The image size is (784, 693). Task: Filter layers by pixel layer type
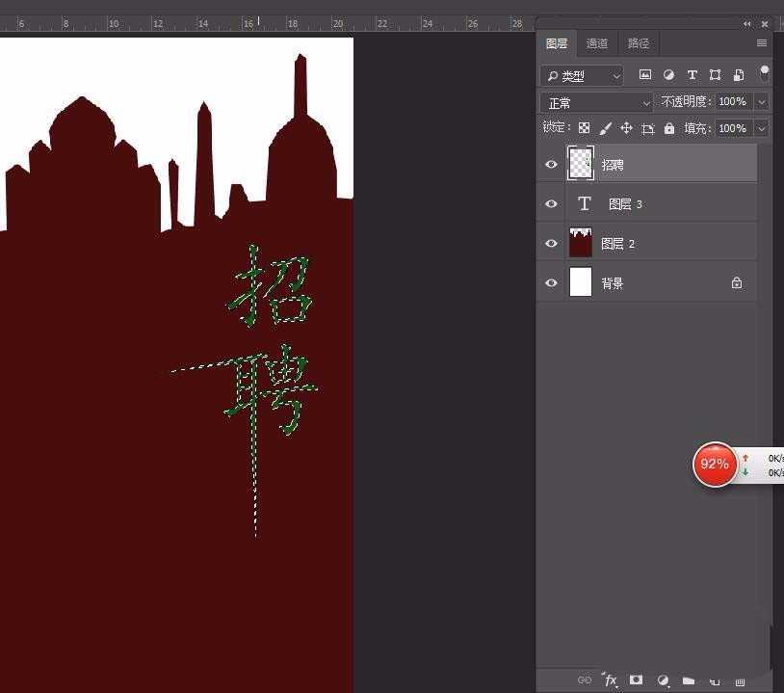(645, 75)
